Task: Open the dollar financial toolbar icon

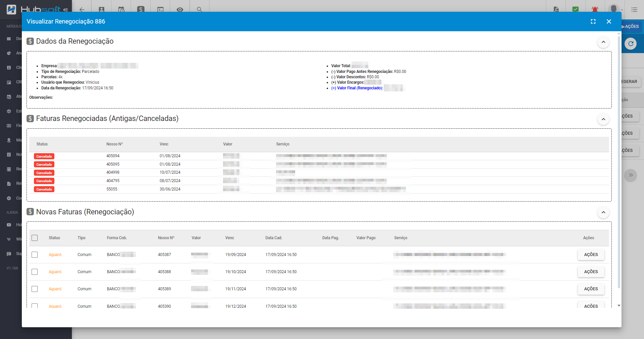Action: click(x=141, y=9)
